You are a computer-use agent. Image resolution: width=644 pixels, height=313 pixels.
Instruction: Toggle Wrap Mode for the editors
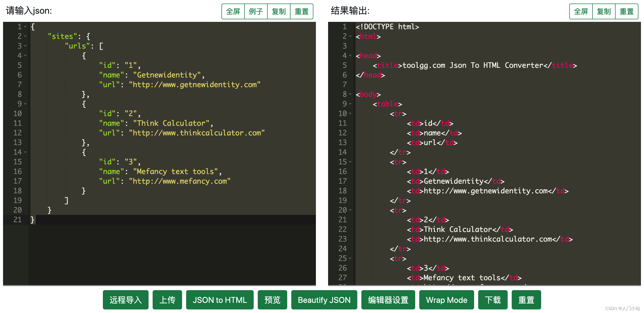point(446,300)
